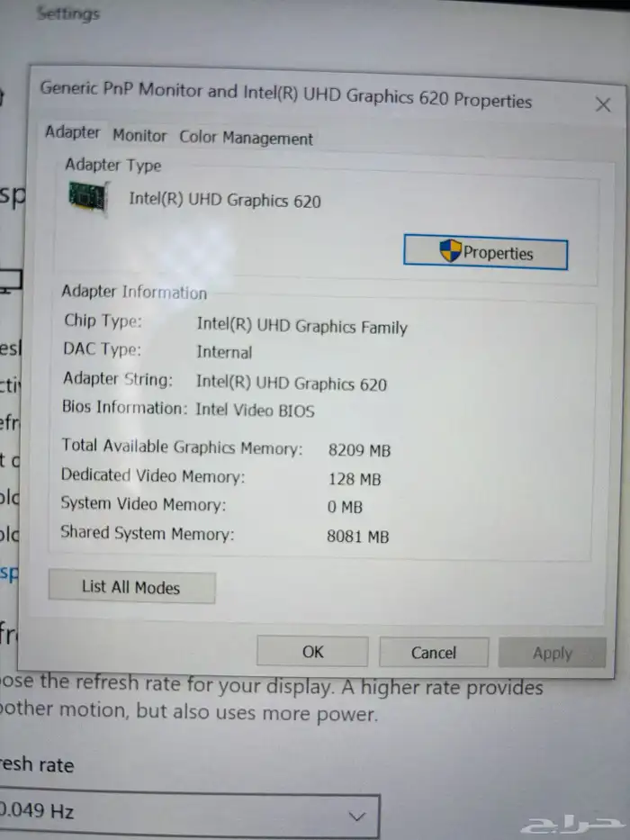Select the system video memory '0 MB'
630x840 pixels.
pyautogui.click(x=345, y=507)
